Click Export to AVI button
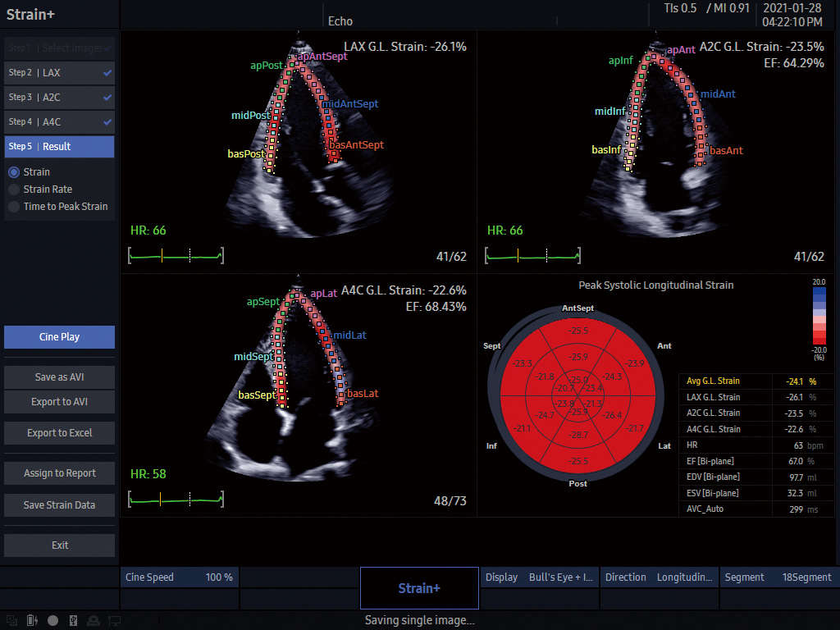This screenshot has width=840, height=630. point(59,402)
